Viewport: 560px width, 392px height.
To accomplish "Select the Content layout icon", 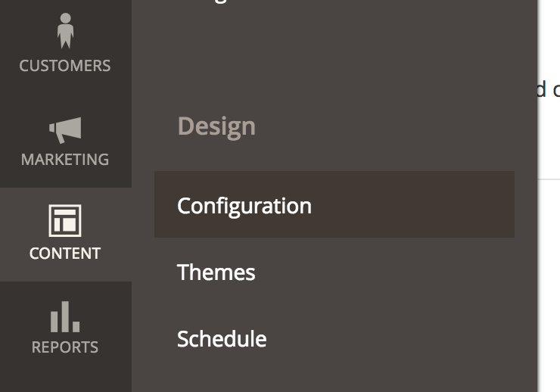I will [x=65, y=221].
